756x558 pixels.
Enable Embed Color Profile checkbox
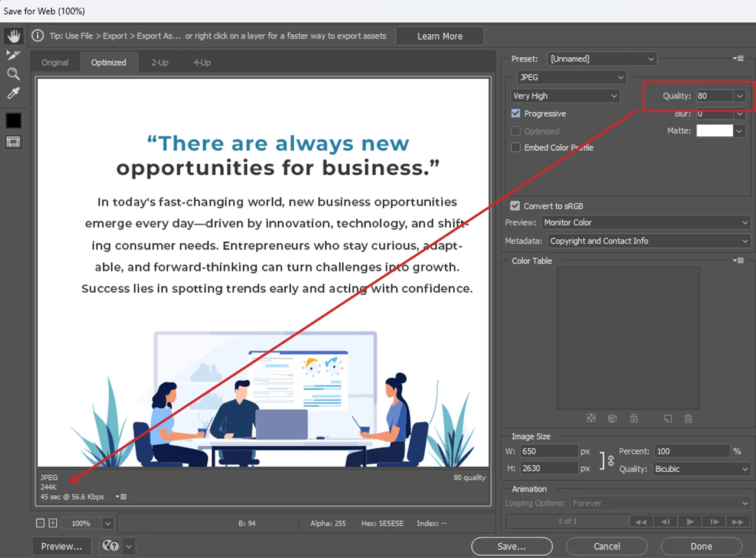pyautogui.click(x=516, y=148)
